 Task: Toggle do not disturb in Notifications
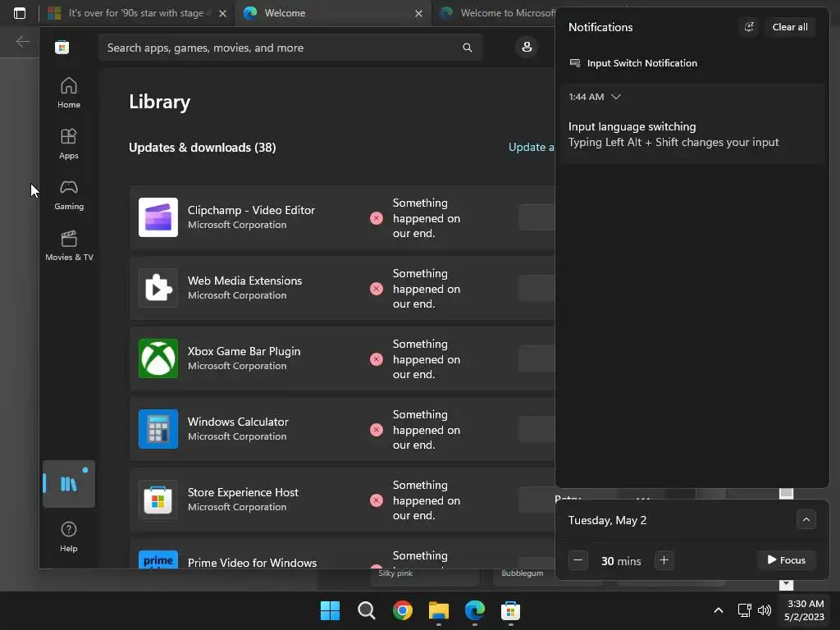(749, 27)
